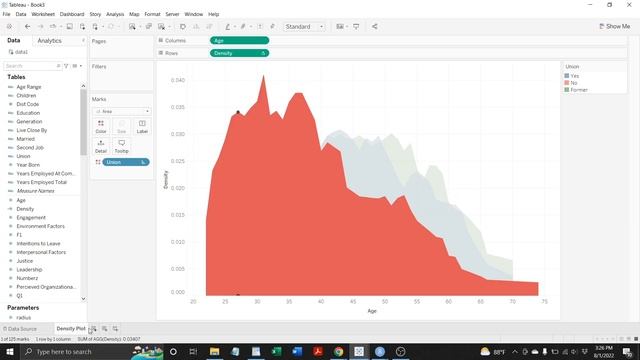Click the Share workbook icon
The image size is (640, 360).
(x=374, y=27)
